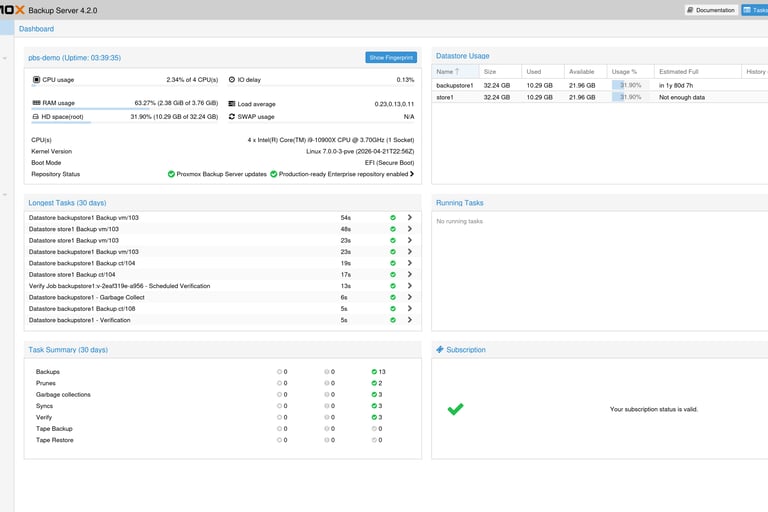Click green OK count icon for Verify

point(374,417)
